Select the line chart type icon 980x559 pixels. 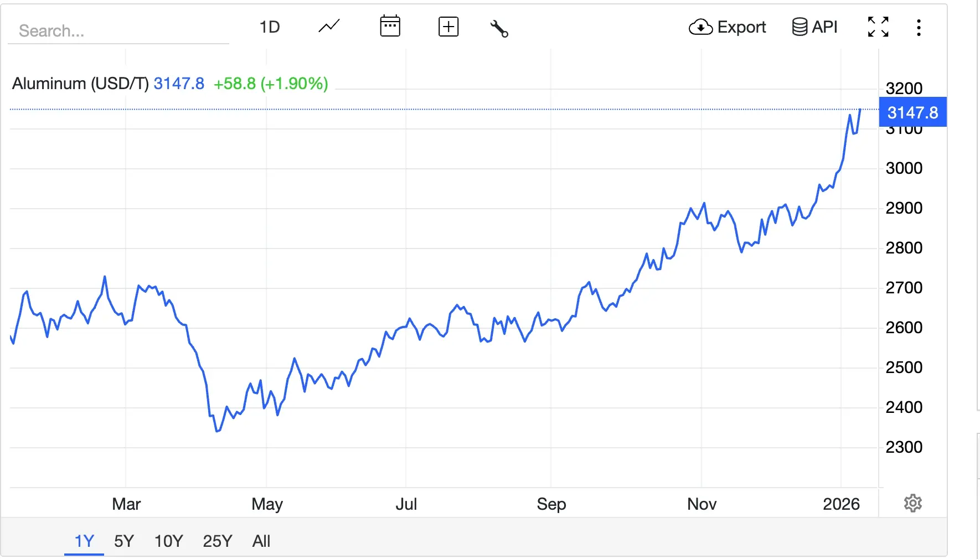point(328,26)
